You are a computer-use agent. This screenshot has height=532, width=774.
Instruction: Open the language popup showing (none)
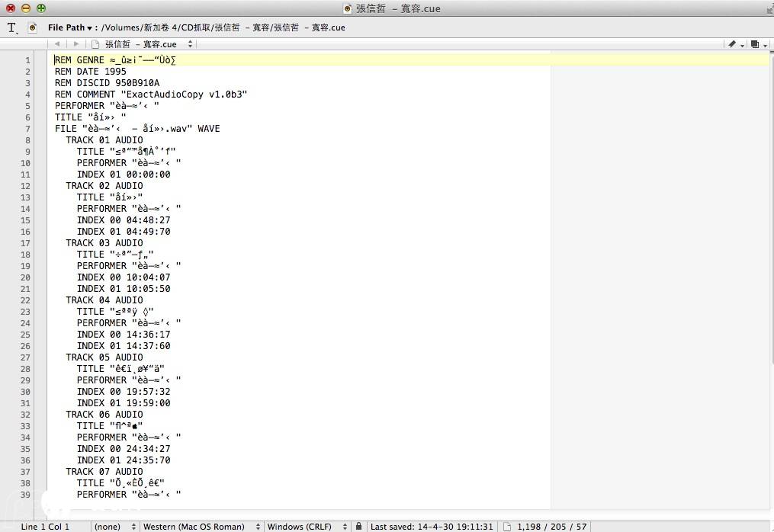114,527
